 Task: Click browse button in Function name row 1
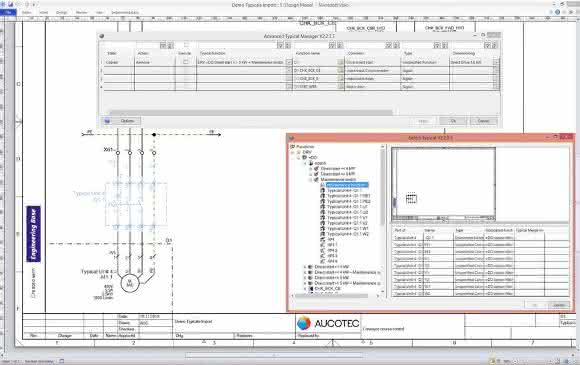click(340, 62)
